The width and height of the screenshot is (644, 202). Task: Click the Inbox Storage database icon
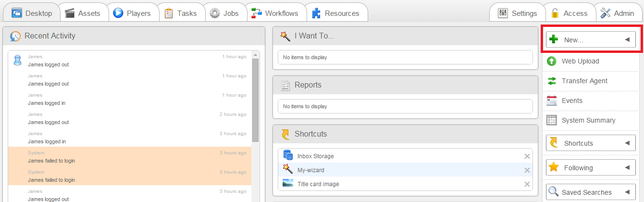point(288,156)
